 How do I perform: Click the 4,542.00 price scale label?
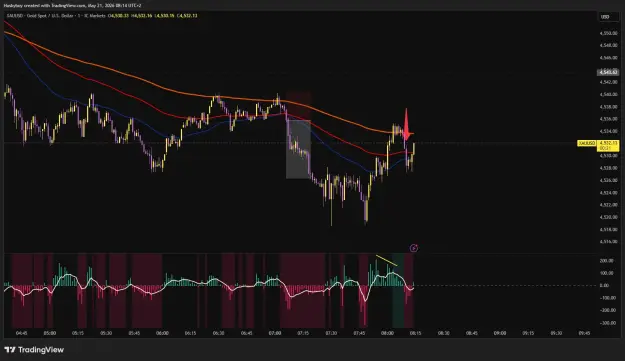(x=608, y=82)
